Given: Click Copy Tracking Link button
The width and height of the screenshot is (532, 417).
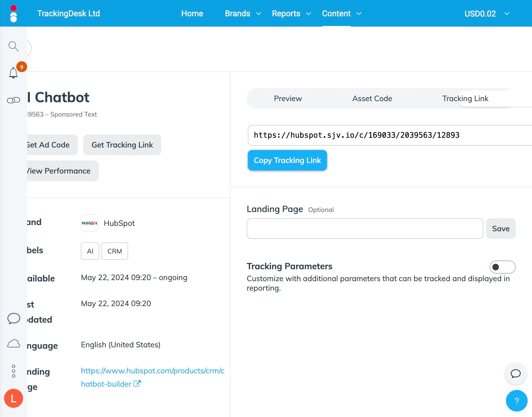Looking at the screenshot, I should pos(287,160).
